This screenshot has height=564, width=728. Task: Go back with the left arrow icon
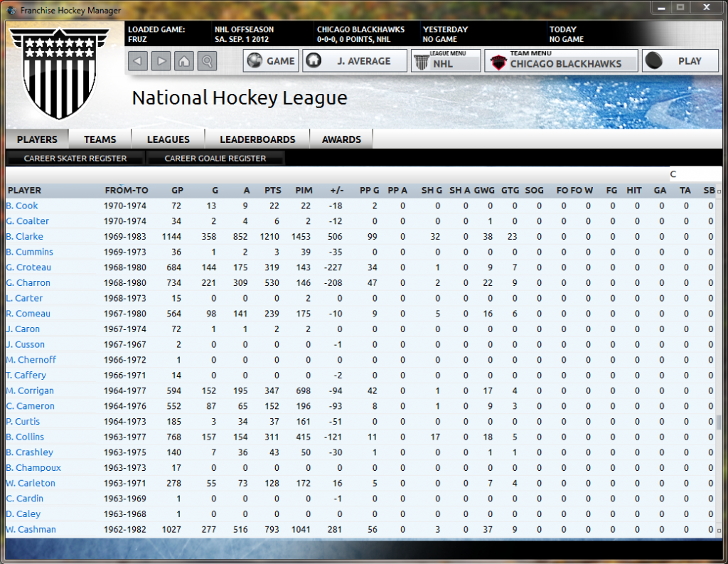point(138,61)
